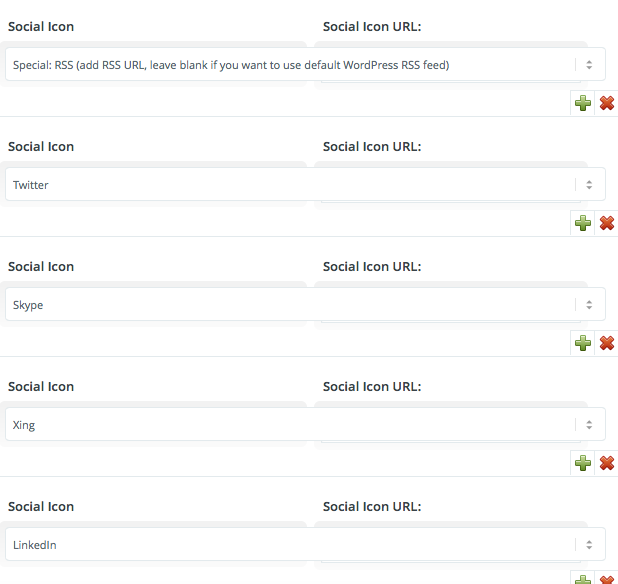
Task: Add a row after the Xing icon
Action: [x=583, y=463]
